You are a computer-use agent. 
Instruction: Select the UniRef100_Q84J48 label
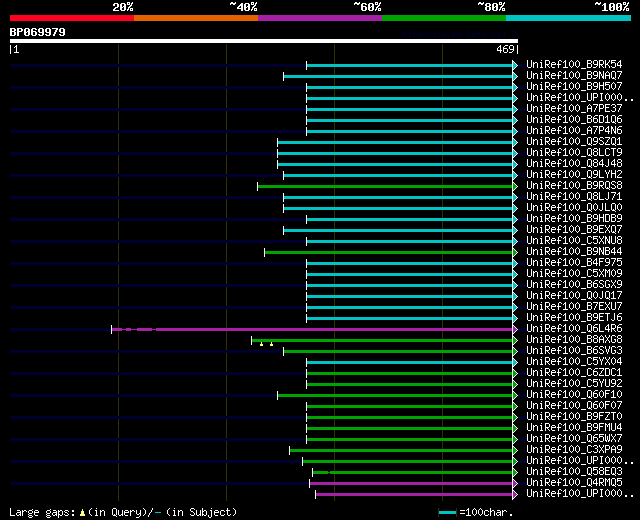pyautogui.click(x=574, y=164)
